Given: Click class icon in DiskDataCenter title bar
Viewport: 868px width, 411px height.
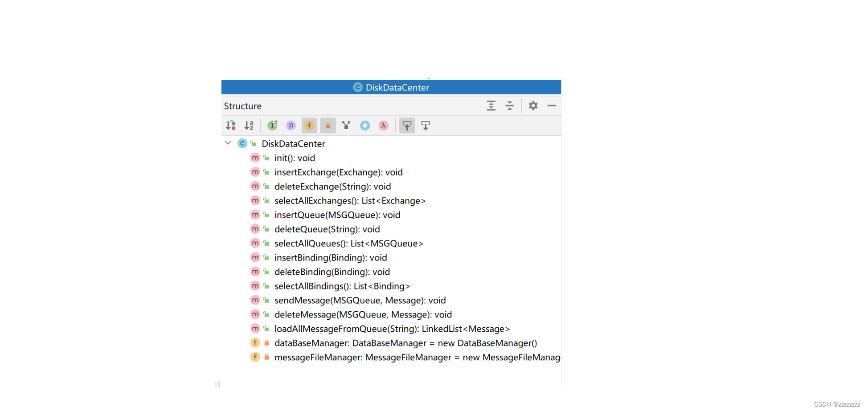Looking at the screenshot, I should pos(358,87).
